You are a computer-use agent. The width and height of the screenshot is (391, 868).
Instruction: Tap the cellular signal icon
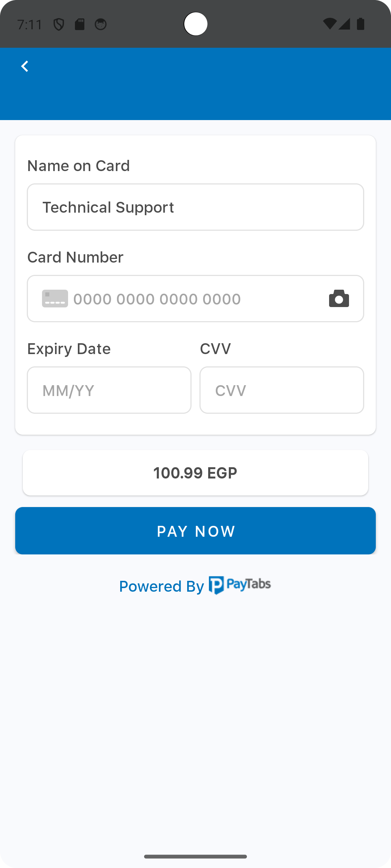[345, 24]
